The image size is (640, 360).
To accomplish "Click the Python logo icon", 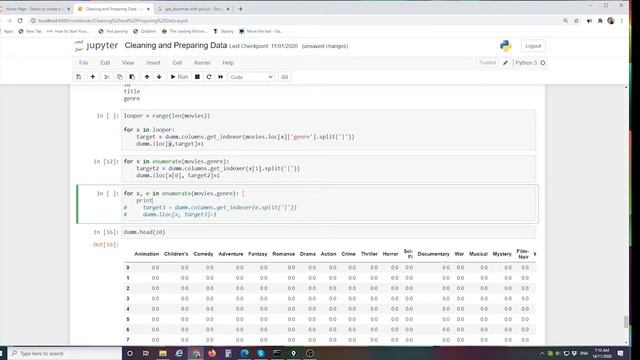I will tap(506, 46).
